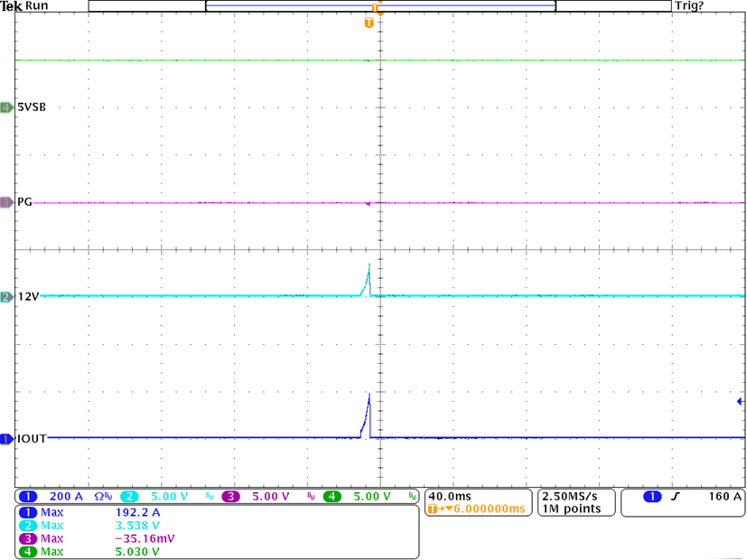Select the channel 4 Max 5.030 V measurement
Screen dimensions: 747x560
(x=90, y=551)
